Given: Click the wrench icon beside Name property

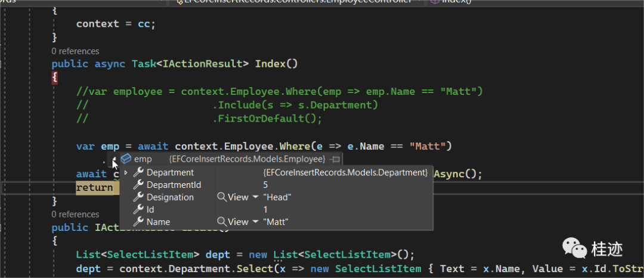Looking at the screenshot, I should click(x=139, y=222).
